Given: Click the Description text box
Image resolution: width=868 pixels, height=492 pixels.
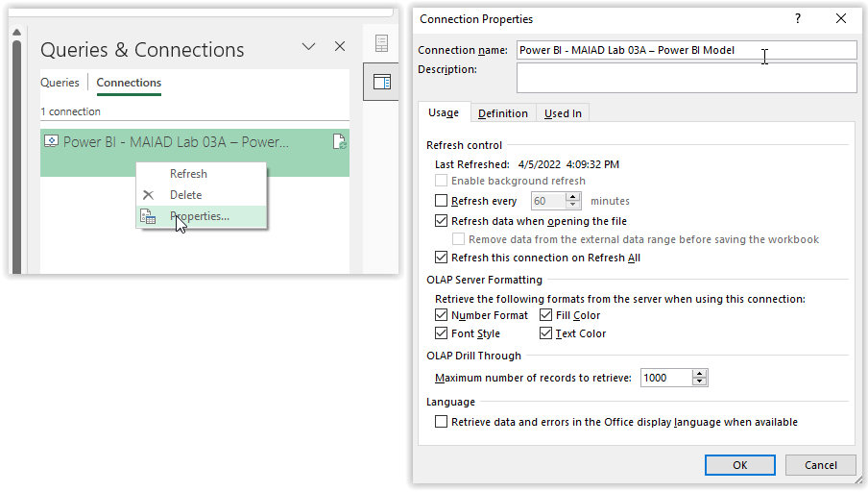Looking at the screenshot, I should coord(687,78).
